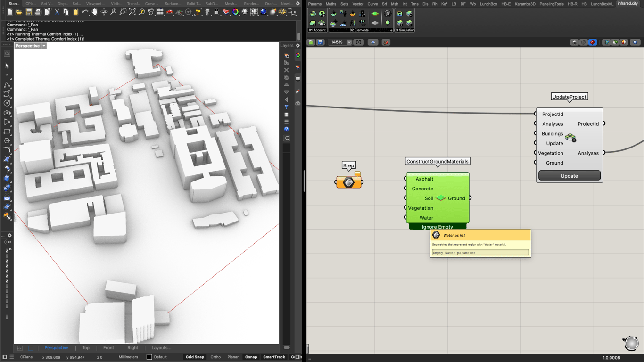
Task: Open the 145% zoom level dropdown
Action: [x=349, y=42]
